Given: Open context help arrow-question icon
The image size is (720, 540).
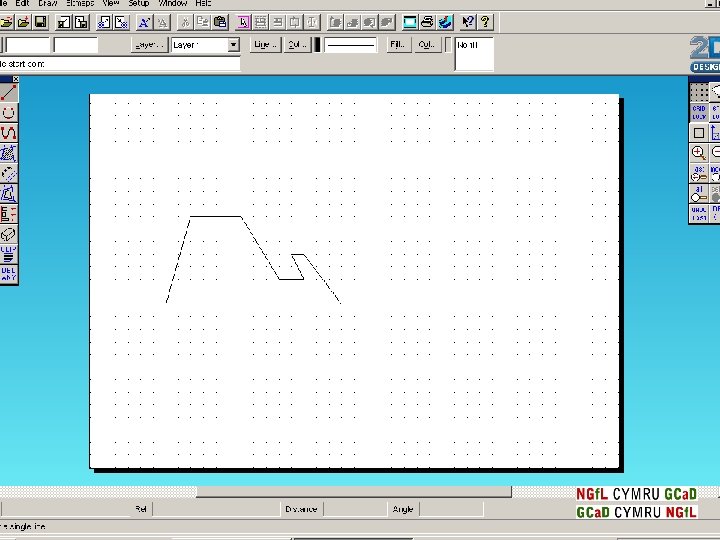Looking at the screenshot, I should pos(467,22).
